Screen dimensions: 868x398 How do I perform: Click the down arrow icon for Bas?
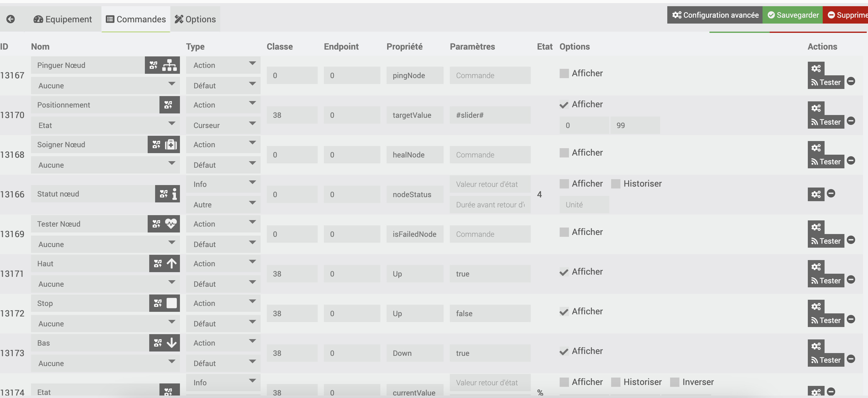point(172,343)
